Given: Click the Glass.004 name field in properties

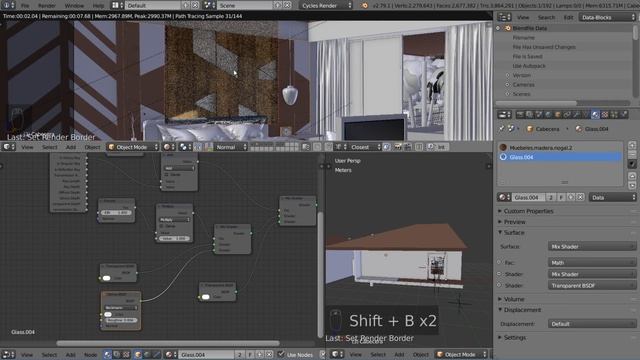Looking at the screenshot, I should pos(529,197).
